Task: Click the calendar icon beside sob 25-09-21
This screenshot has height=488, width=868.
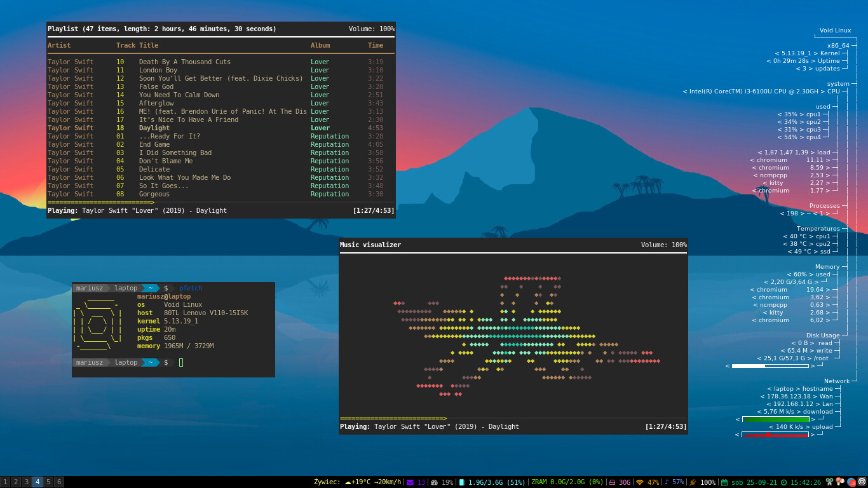Action: (724, 482)
